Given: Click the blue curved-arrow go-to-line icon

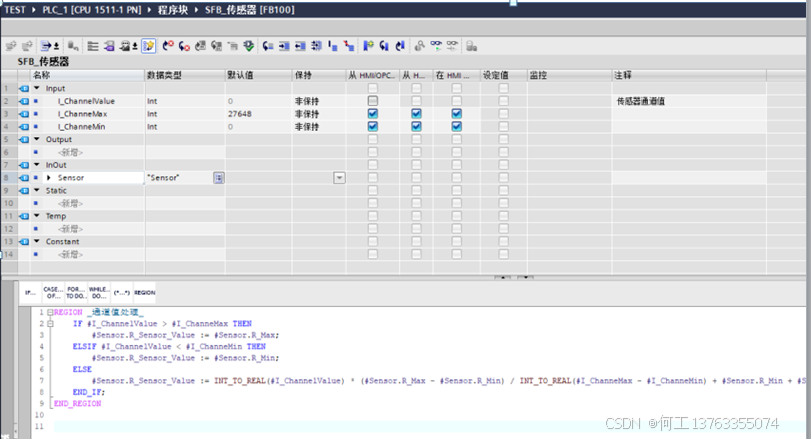Looking at the screenshot, I should pos(268,46).
